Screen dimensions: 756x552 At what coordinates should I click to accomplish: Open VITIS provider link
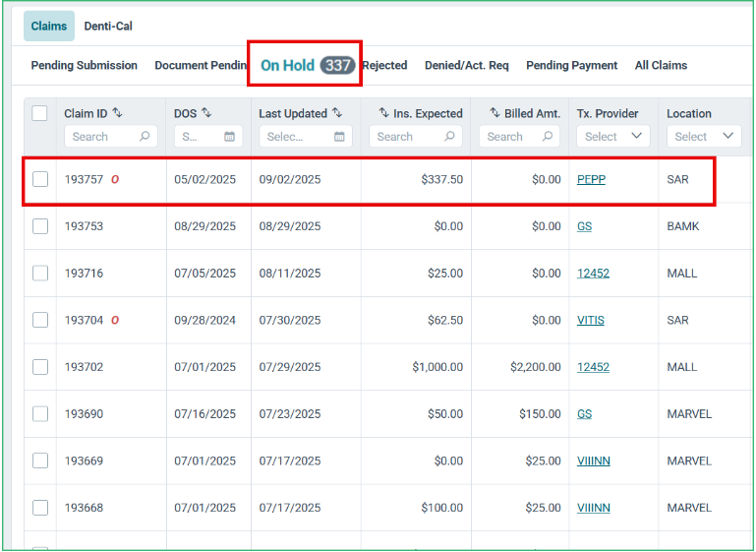click(591, 321)
